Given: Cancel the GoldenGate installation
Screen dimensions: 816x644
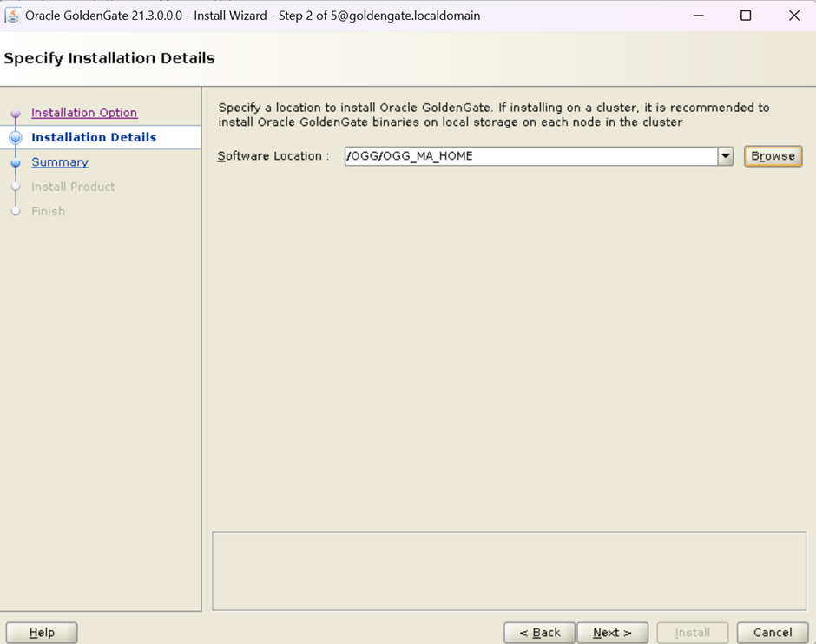Looking at the screenshot, I should pyautogui.click(x=773, y=633).
